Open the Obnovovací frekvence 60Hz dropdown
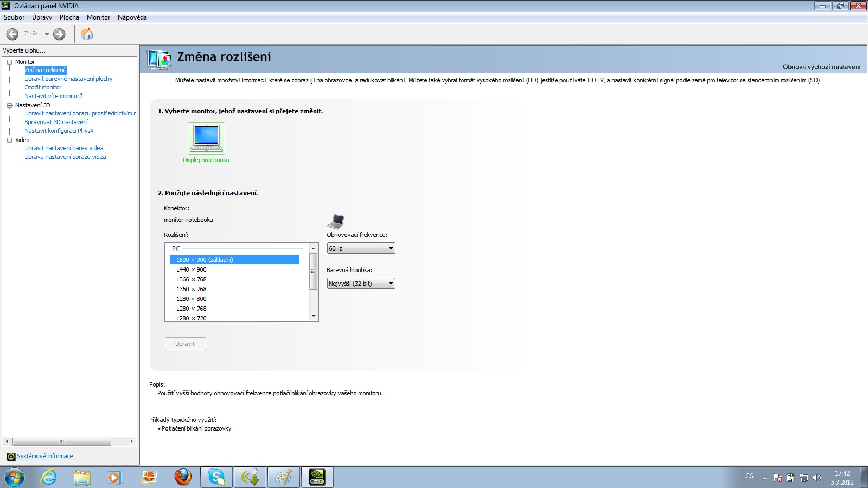The image size is (868, 488). click(x=361, y=248)
